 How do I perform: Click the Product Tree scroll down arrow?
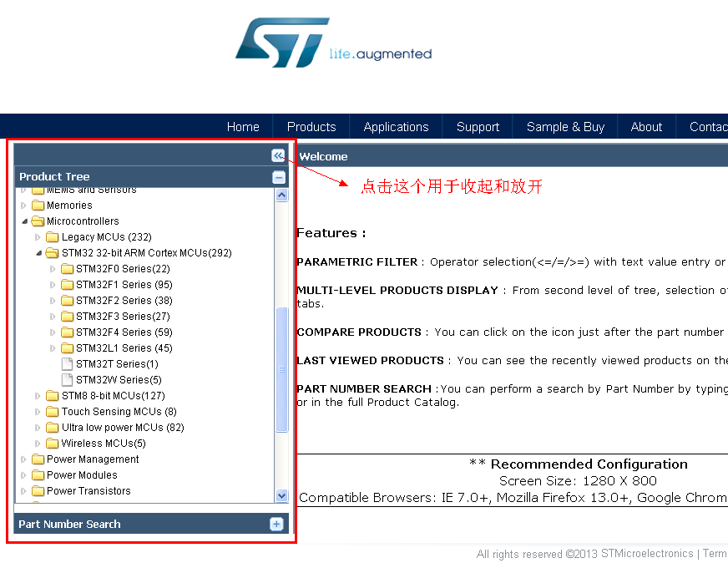point(281,495)
